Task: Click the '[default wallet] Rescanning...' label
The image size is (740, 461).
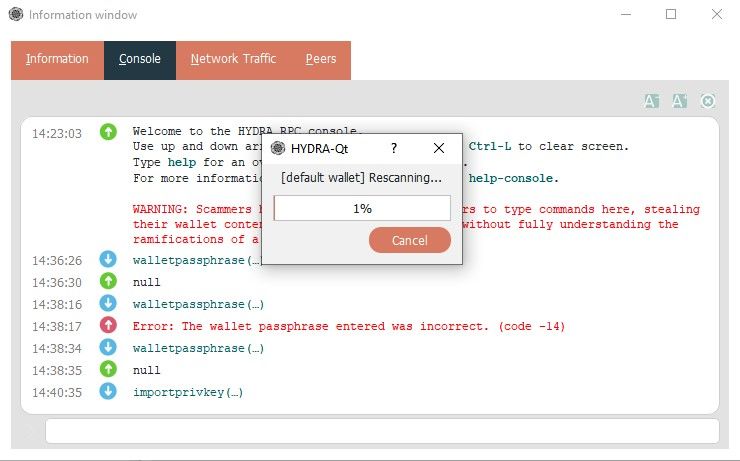Action: pyautogui.click(x=362, y=178)
